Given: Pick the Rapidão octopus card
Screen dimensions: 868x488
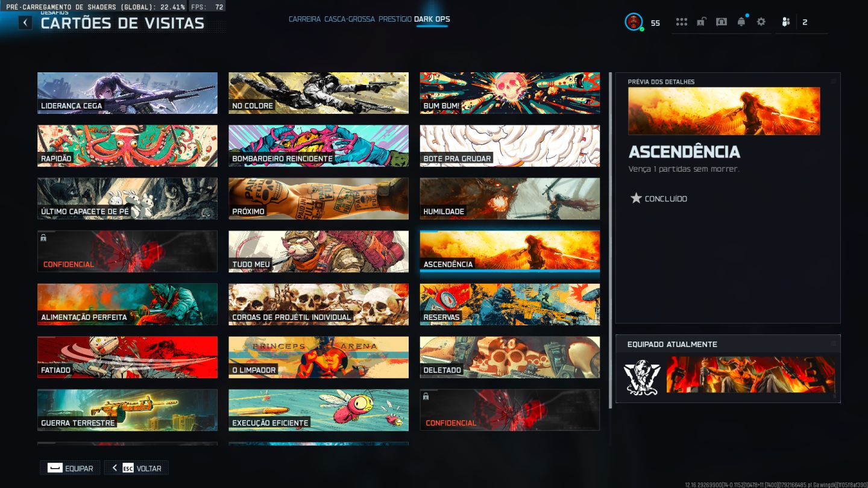Looking at the screenshot, I should tap(127, 146).
